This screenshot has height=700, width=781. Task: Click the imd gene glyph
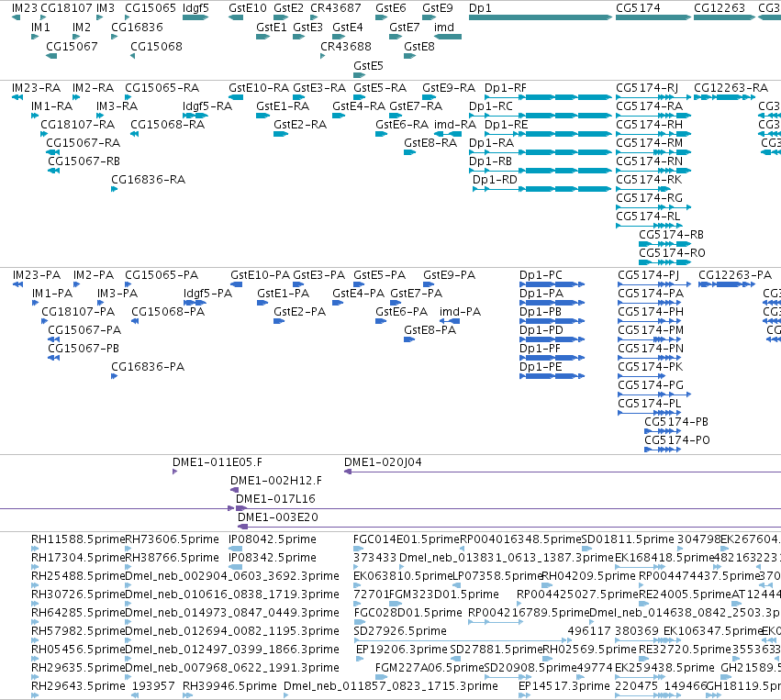tap(448, 37)
